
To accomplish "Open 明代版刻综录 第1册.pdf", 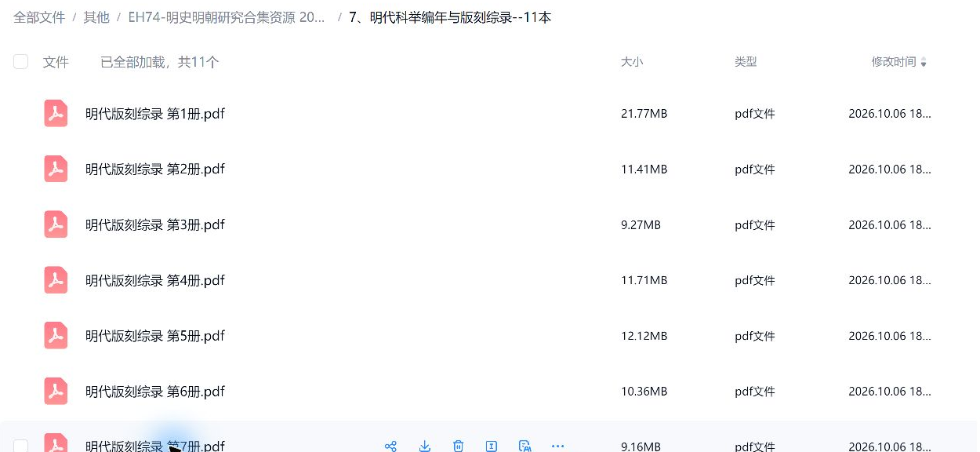I will [155, 114].
